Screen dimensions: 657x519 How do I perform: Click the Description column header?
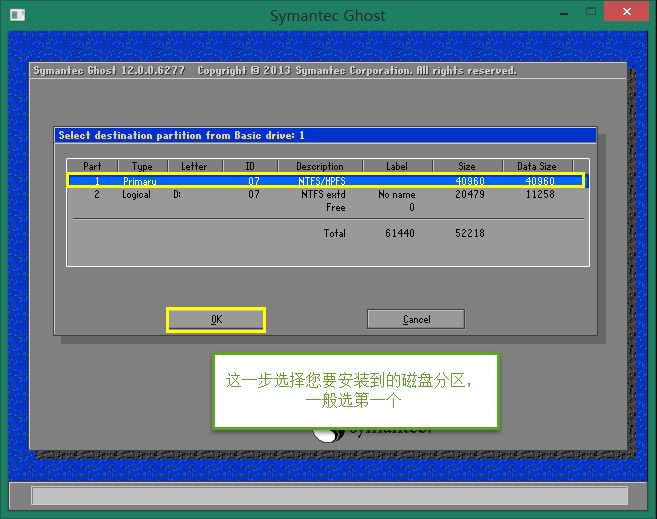click(320, 166)
